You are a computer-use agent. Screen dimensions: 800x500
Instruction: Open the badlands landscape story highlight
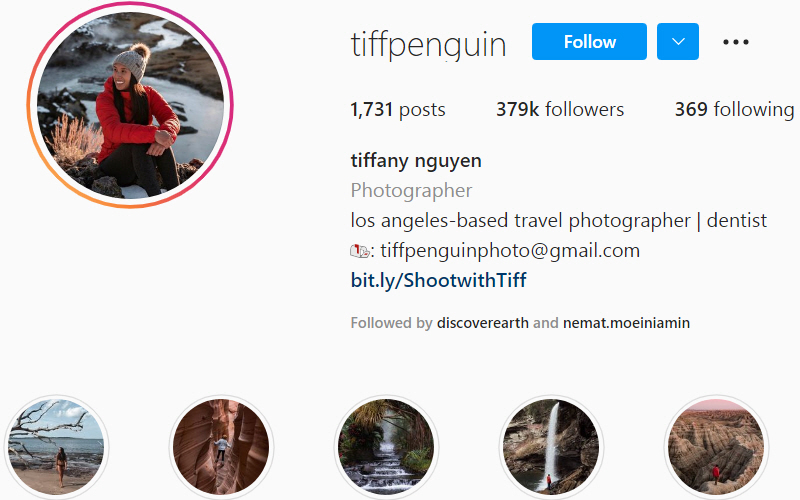(716, 446)
